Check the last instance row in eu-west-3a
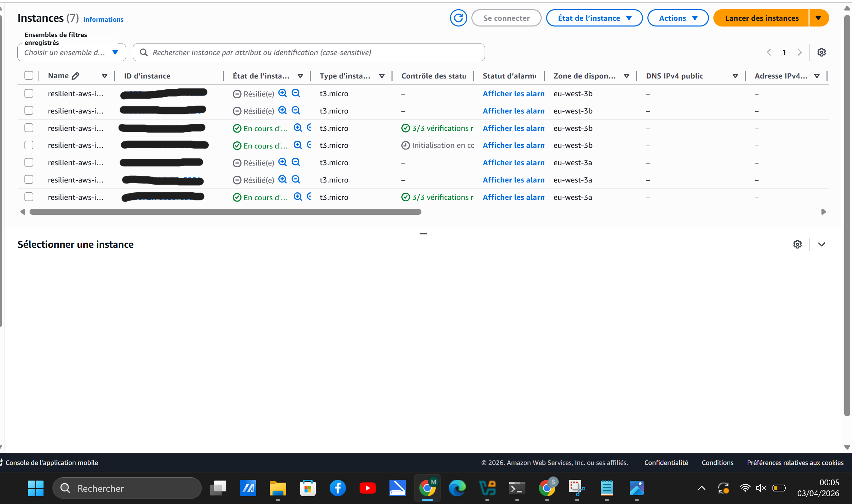 pos(29,197)
